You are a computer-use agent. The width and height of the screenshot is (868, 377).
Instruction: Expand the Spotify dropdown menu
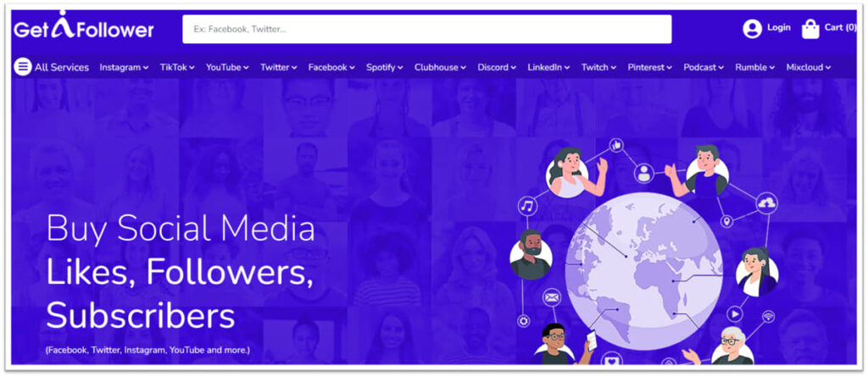pos(385,68)
